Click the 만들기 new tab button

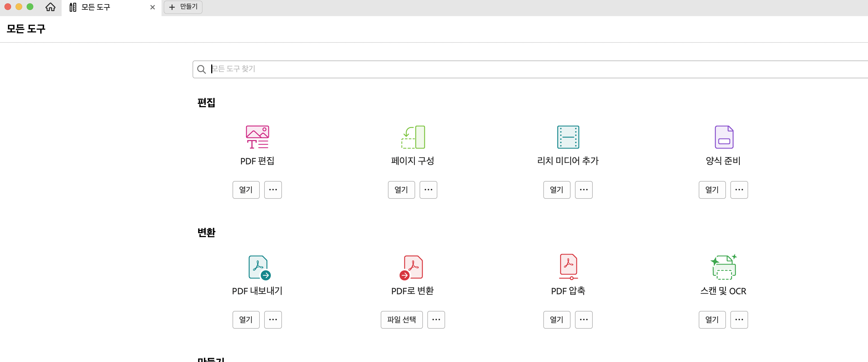[183, 7]
